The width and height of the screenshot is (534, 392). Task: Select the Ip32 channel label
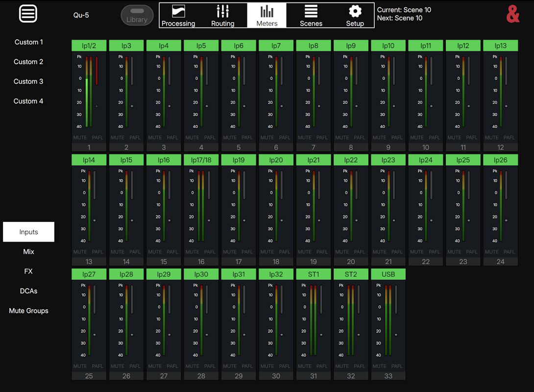[276, 274]
